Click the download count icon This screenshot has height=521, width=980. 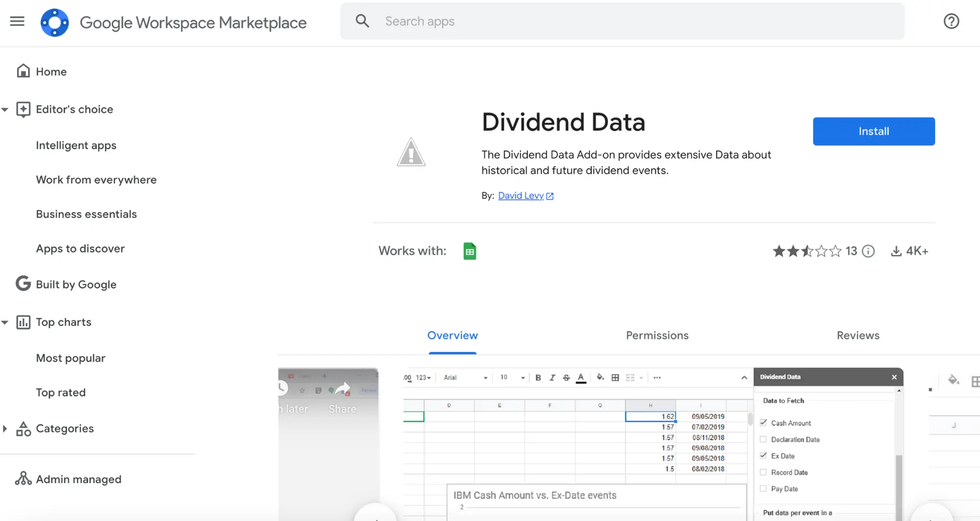[x=896, y=251]
